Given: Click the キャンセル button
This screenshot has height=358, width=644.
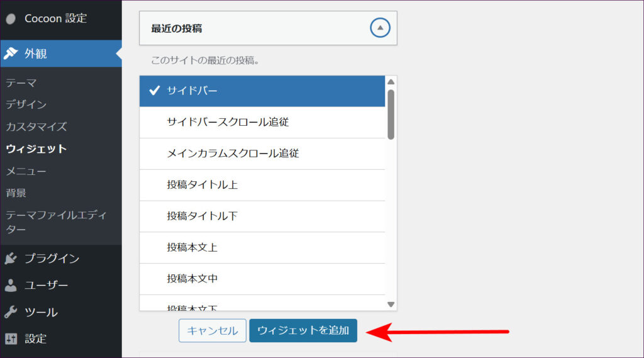Looking at the screenshot, I should pyautogui.click(x=213, y=330).
